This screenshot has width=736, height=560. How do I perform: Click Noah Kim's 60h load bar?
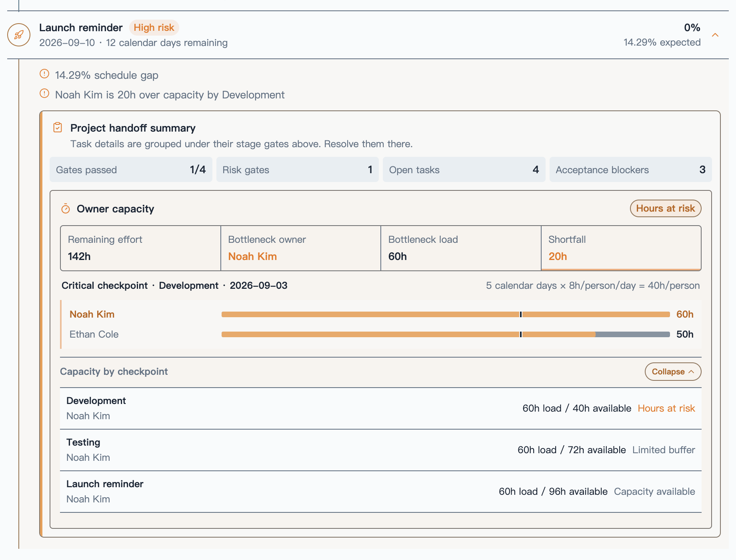tap(446, 314)
